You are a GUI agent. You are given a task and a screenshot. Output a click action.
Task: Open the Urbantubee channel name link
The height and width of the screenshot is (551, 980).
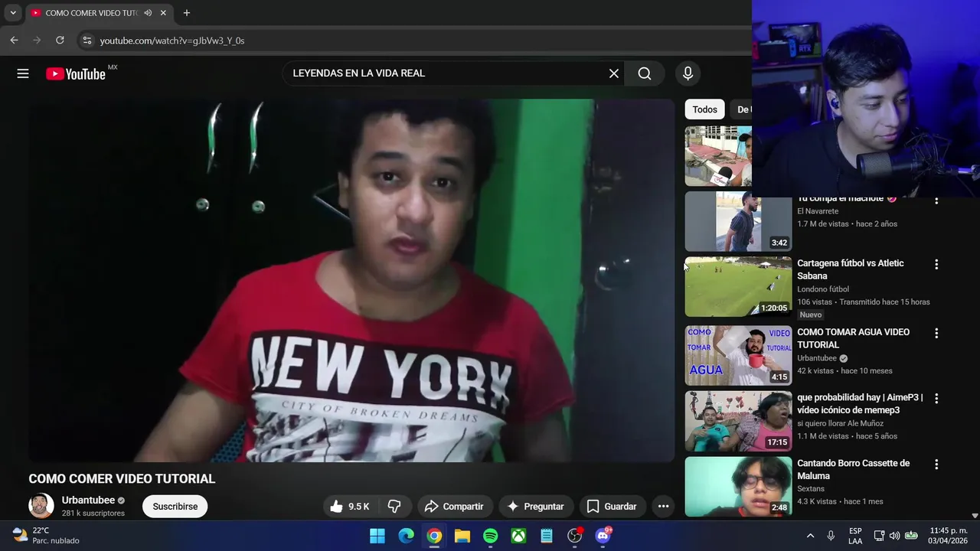(x=88, y=500)
